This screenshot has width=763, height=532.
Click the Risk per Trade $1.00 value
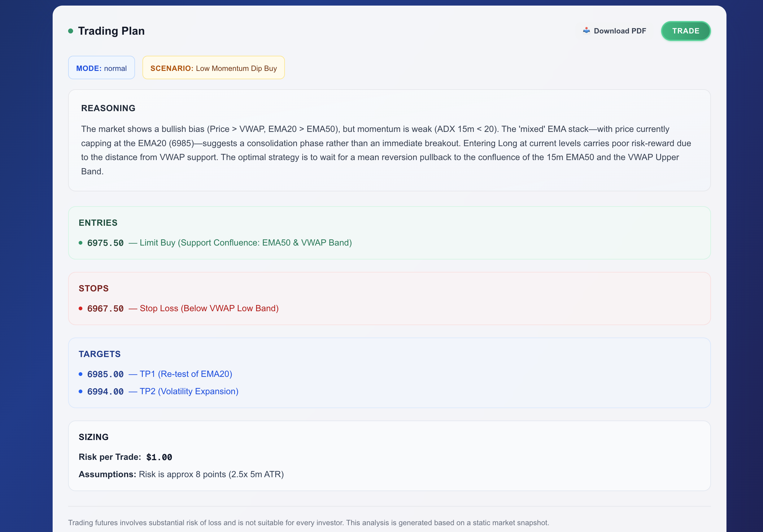click(x=159, y=457)
